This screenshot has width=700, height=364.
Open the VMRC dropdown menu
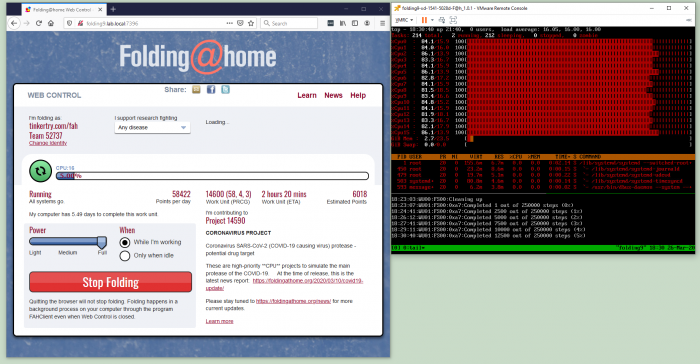[x=404, y=20]
